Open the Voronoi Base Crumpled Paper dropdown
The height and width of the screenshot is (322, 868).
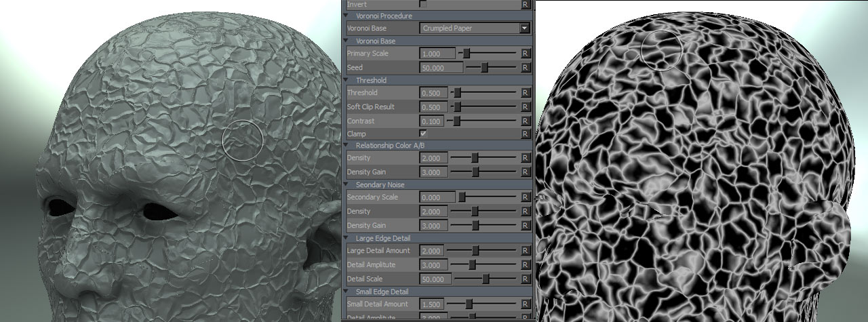point(524,28)
